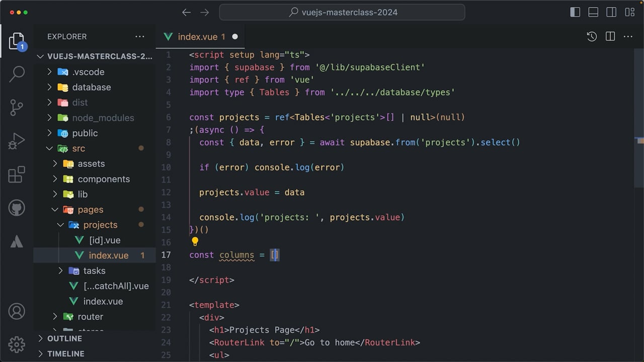
Task: Click the unsaved dot on index.vue tab
Action: point(235,37)
